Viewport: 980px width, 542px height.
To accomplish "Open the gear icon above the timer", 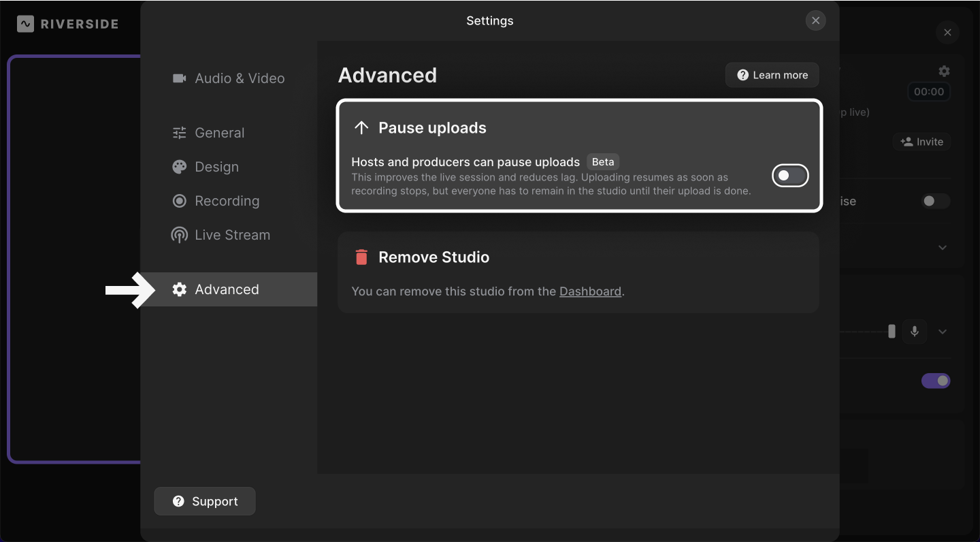I will tap(944, 71).
